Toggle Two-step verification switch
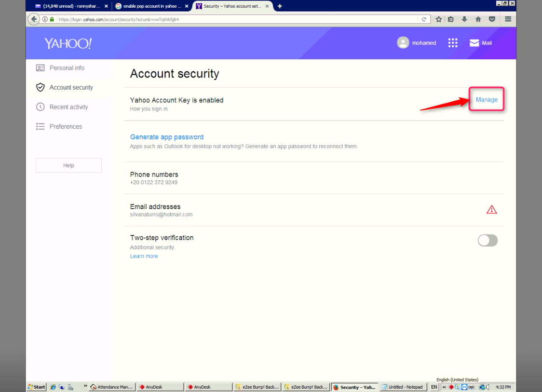 pos(488,240)
